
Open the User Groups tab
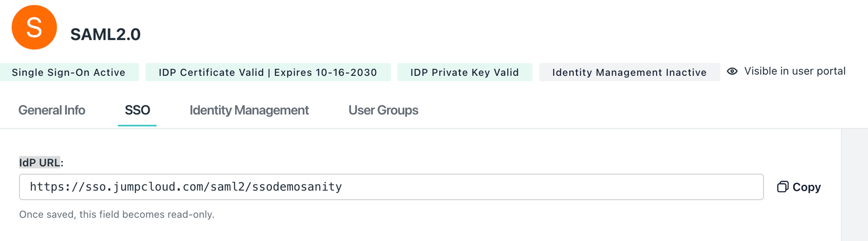click(x=383, y=110)
